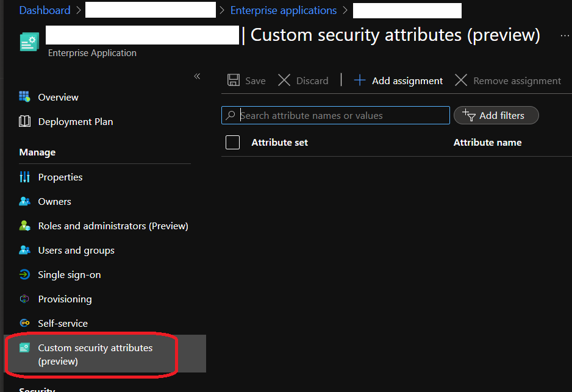Click the Deployment Plan book icon
This screenshot has height=392, width=572.
click(24, 121)
